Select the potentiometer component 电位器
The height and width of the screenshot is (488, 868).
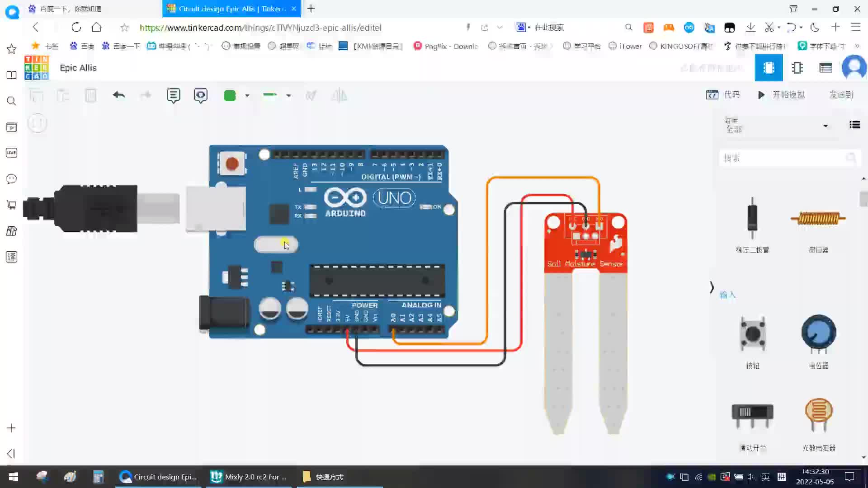point(819,342)
